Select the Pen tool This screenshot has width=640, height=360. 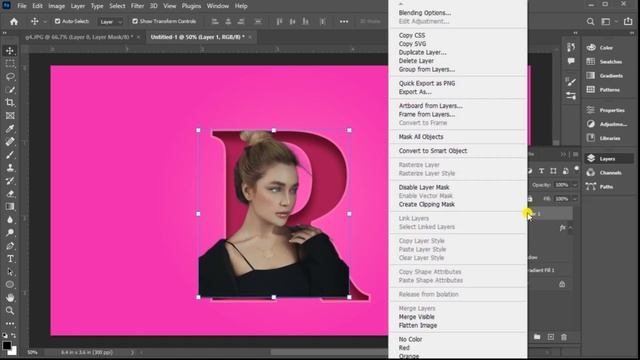pyautogui.click(x=10, y=246)
